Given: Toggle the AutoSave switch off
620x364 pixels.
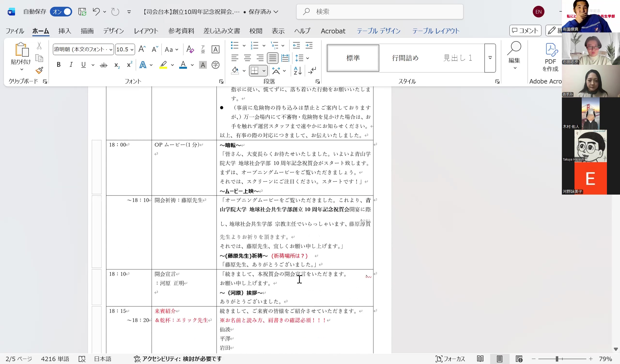Looking at the screenshot, I should coord(61,12).
